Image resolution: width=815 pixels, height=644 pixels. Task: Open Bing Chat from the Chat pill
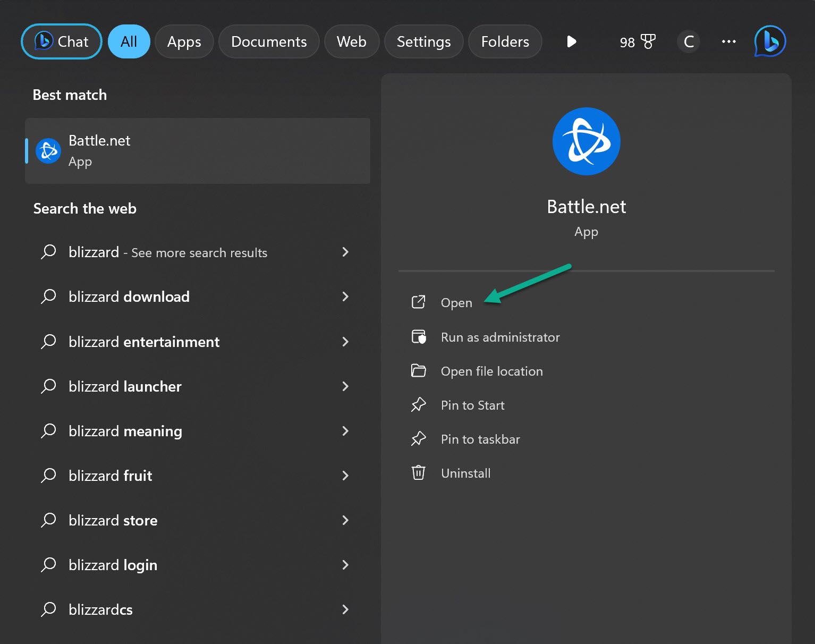61,41
